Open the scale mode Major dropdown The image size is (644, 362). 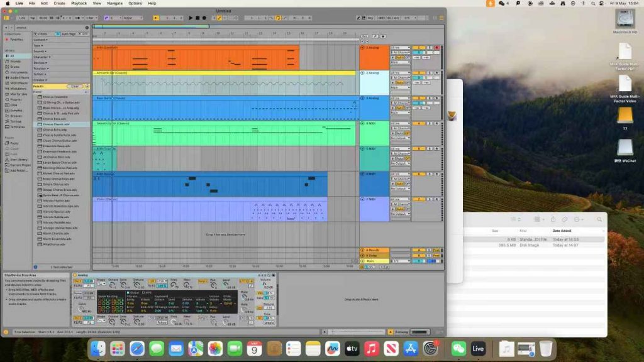tap(136, 18)
